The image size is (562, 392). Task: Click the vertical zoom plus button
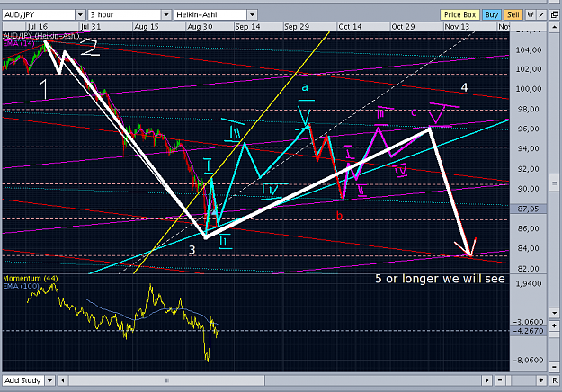(x=555, y=325)
